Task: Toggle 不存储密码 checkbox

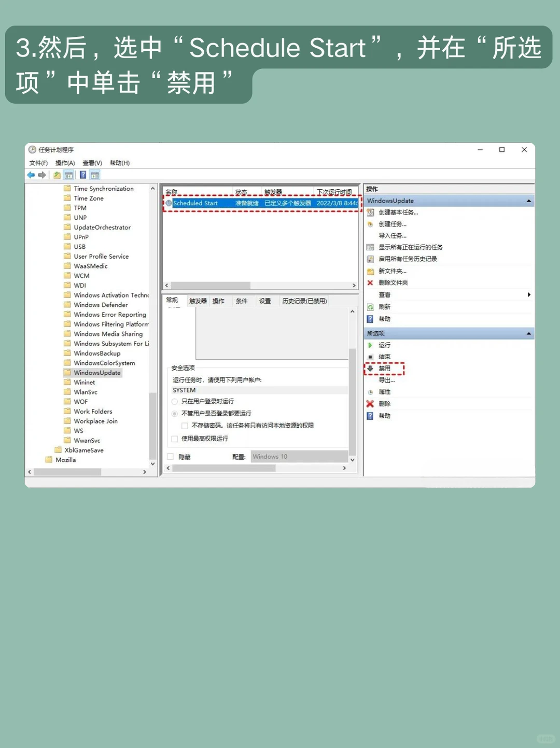Action: [x=185, y=426]
